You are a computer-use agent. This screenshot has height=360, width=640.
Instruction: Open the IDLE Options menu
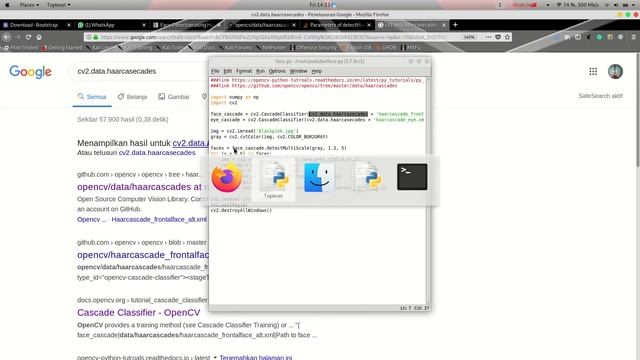click(277, 71)
